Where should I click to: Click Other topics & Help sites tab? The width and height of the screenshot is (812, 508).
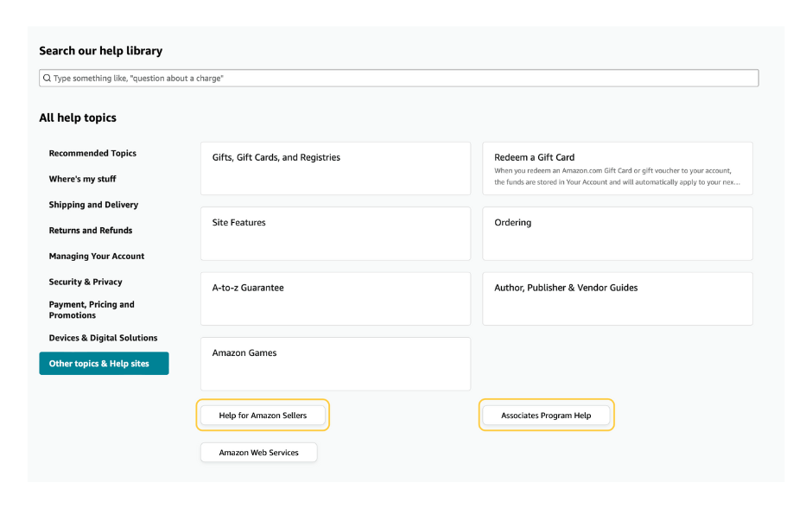coord(104,364)
